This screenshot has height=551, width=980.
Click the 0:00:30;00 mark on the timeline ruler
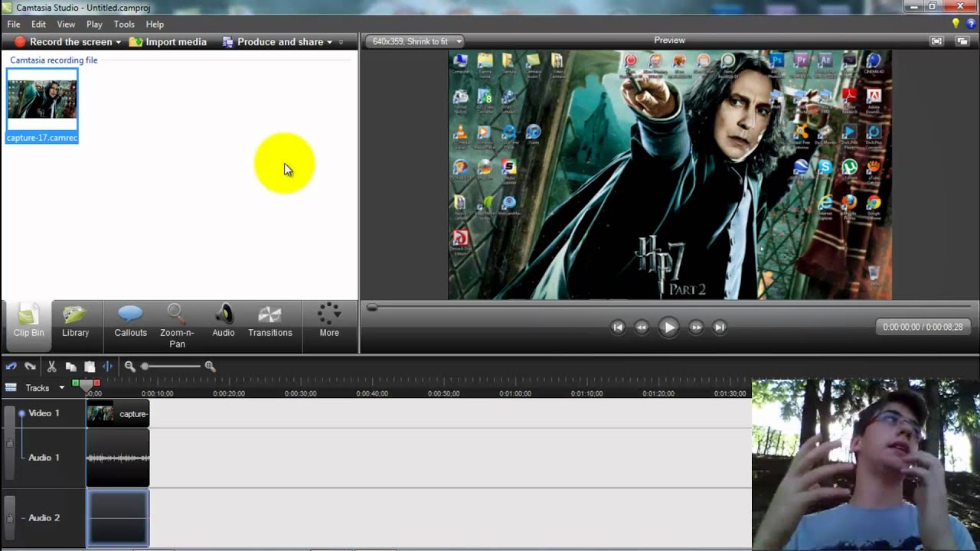(300, 393)
